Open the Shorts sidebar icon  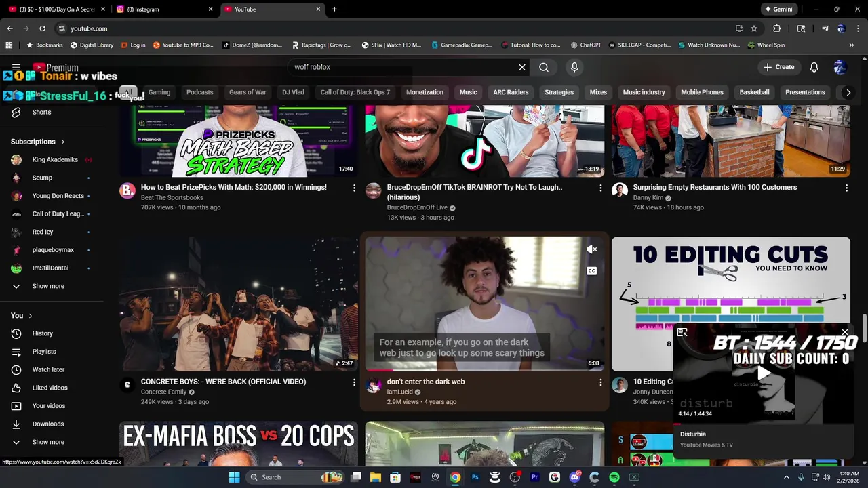click(16, 112)
